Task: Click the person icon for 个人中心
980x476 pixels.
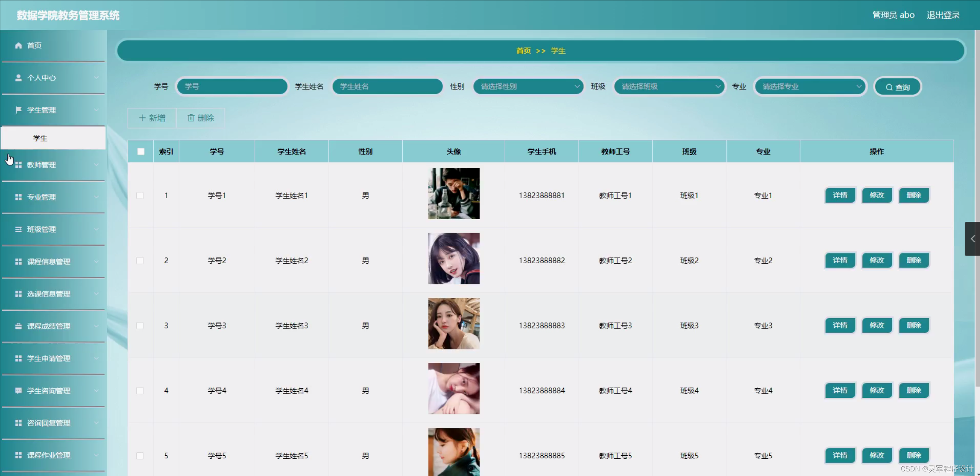Action: (x=18, y=78)
